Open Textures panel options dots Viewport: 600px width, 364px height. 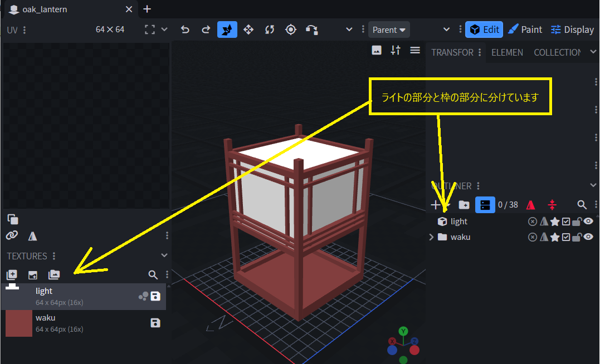[x=54, y=256]
